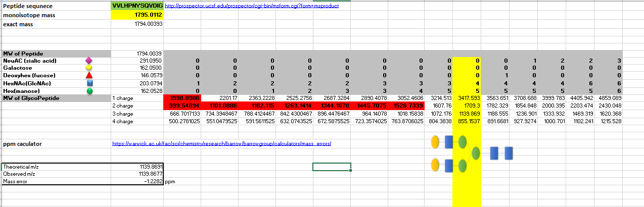644x207 pixels.
Task: Select the cell containing 1215.528
Action: click(x=609, y=121)
